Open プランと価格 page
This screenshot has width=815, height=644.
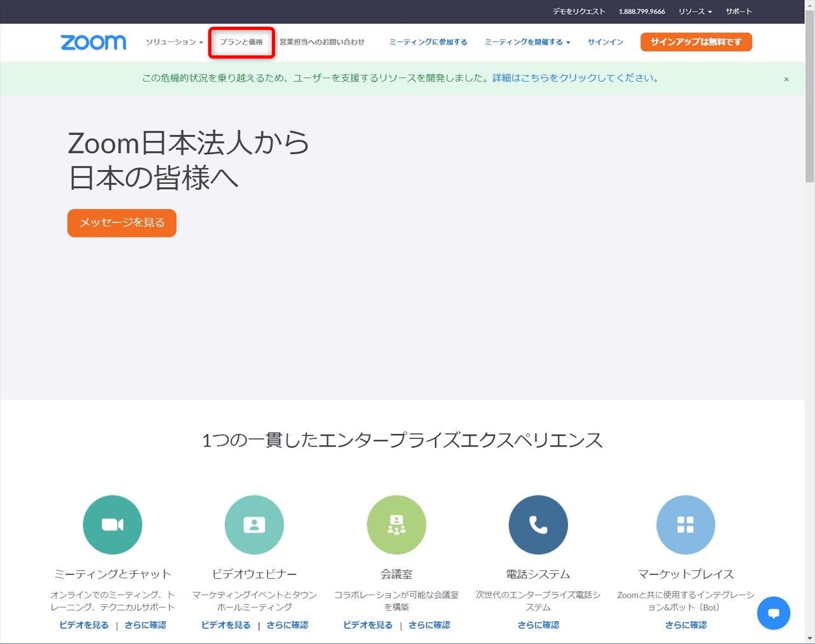tap(241, 42)
